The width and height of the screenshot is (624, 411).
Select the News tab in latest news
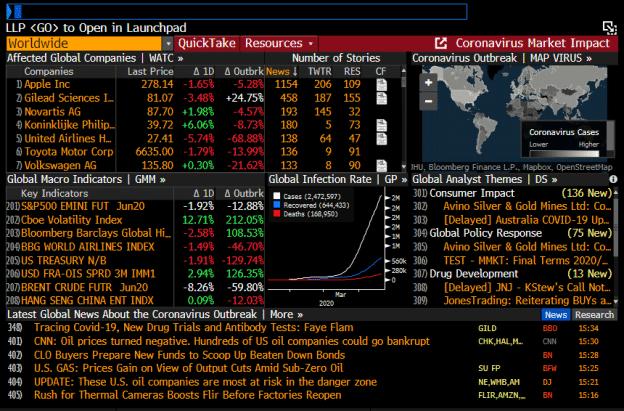(556, 314)
